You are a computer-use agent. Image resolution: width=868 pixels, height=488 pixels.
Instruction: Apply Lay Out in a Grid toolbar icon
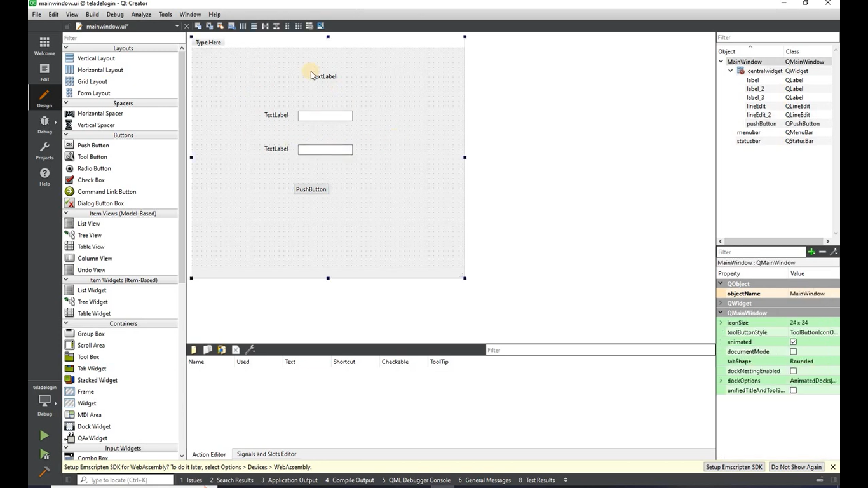298,26
